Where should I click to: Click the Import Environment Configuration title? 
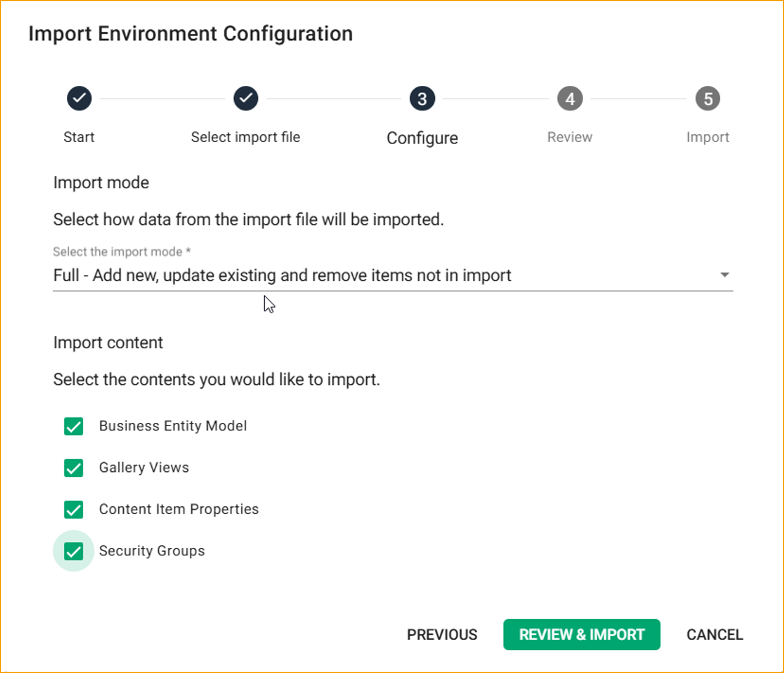pos(190,34)
